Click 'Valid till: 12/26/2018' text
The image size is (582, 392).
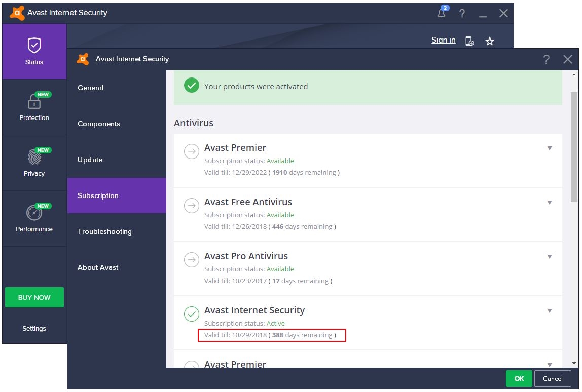[x=235, y=226]
